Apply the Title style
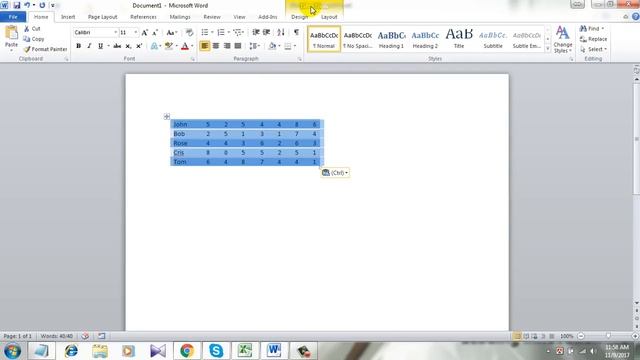 coord(459,39)
